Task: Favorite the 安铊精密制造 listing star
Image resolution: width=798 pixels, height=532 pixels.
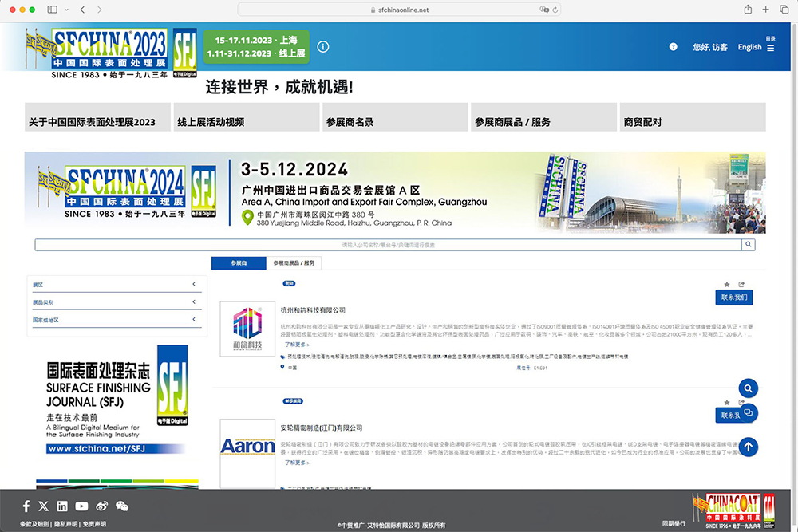Action: point(727,402)
